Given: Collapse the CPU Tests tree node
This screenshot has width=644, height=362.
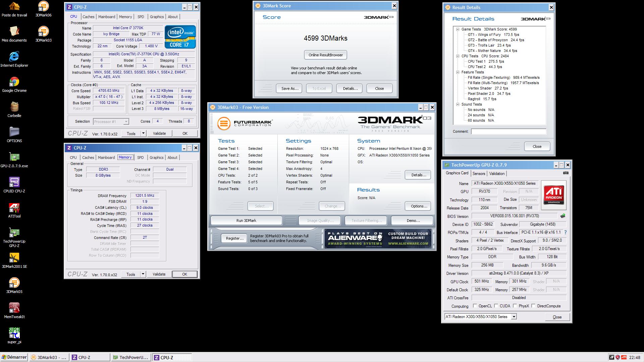Looking at the screenshot, I should click(x=458, y=56).
